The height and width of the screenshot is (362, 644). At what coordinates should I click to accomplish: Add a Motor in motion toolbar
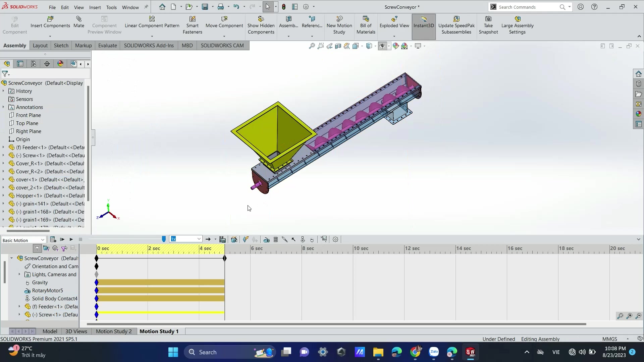click(267, 239)
